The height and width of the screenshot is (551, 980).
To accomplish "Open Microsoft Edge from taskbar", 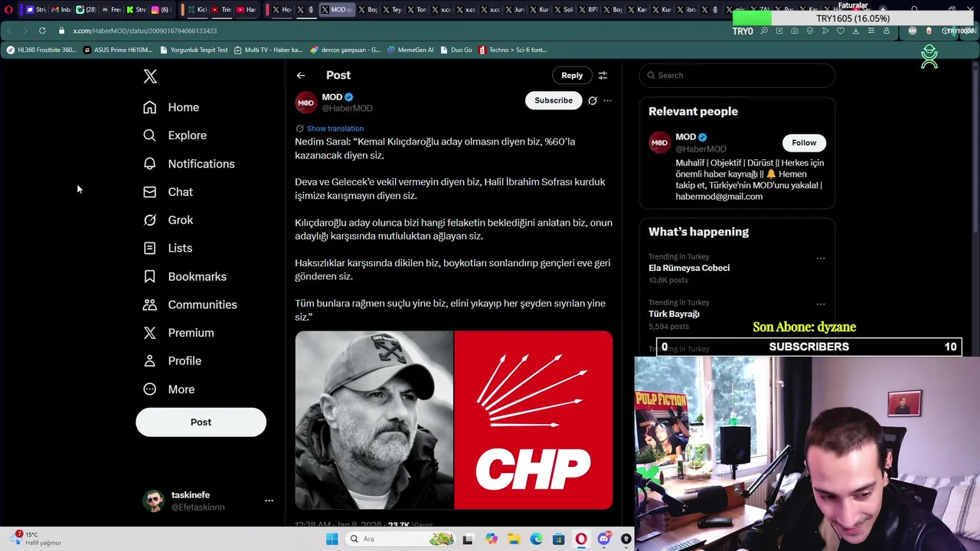I will [536, 539].
